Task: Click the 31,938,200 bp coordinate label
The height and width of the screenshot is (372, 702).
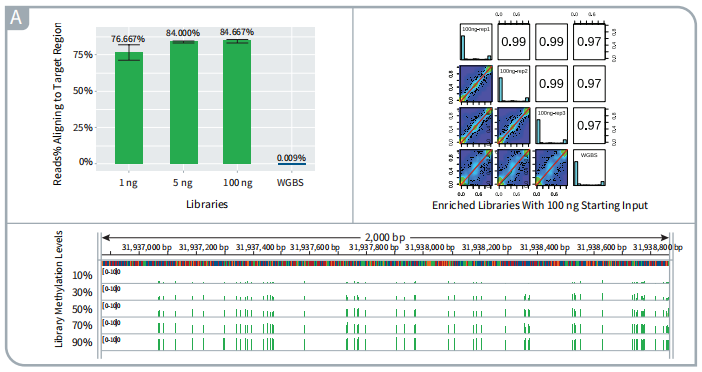Action: point(487,248)
